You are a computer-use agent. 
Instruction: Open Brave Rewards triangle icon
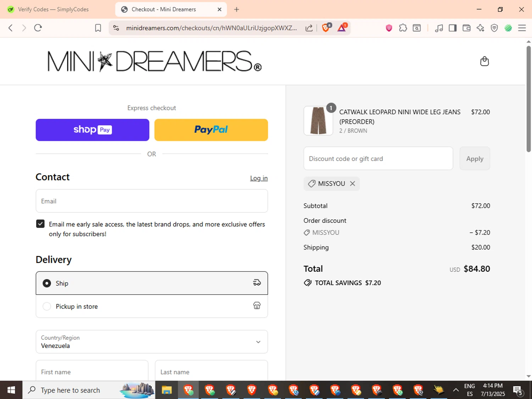pyautogui.click(x=342, y=28)
